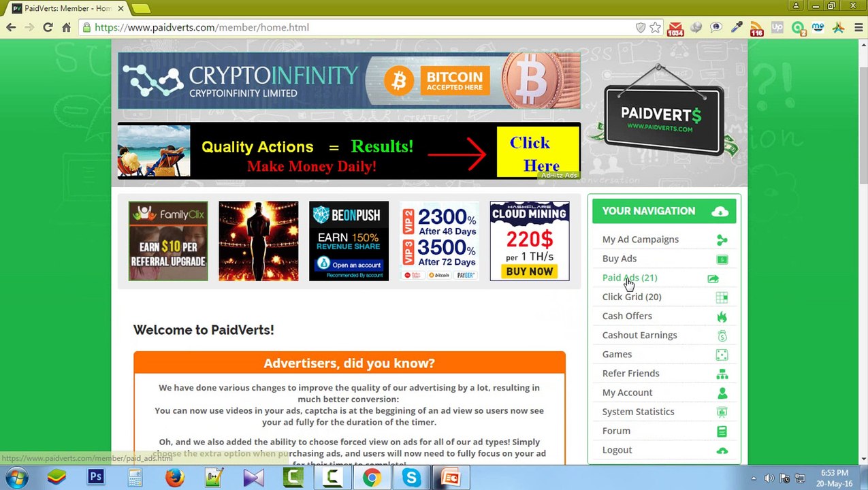Open the RSS feed extension showing 116
868x490 pixels.
pos(757,28)
